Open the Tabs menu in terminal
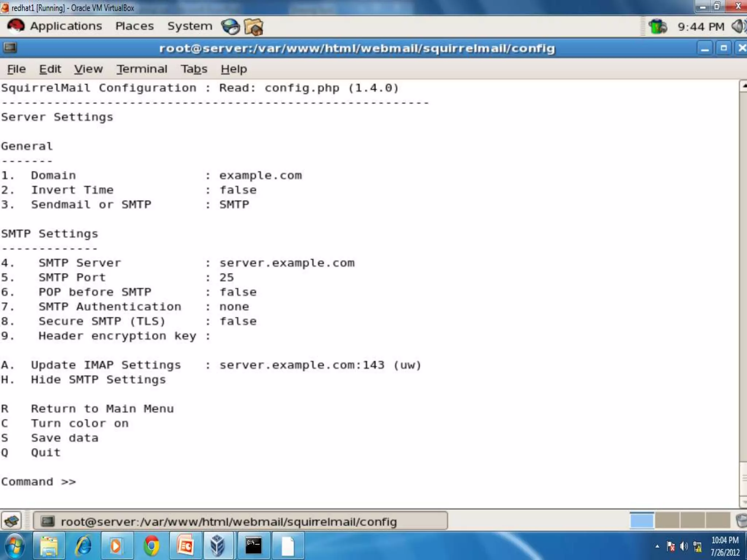The width and height of the screenshot is (747, 560). click(x=194, y=69)
